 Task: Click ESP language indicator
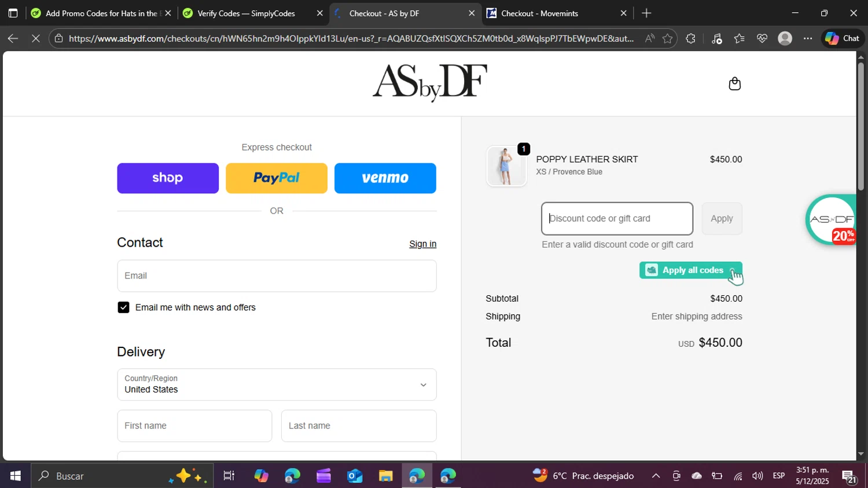pos(779,476)
